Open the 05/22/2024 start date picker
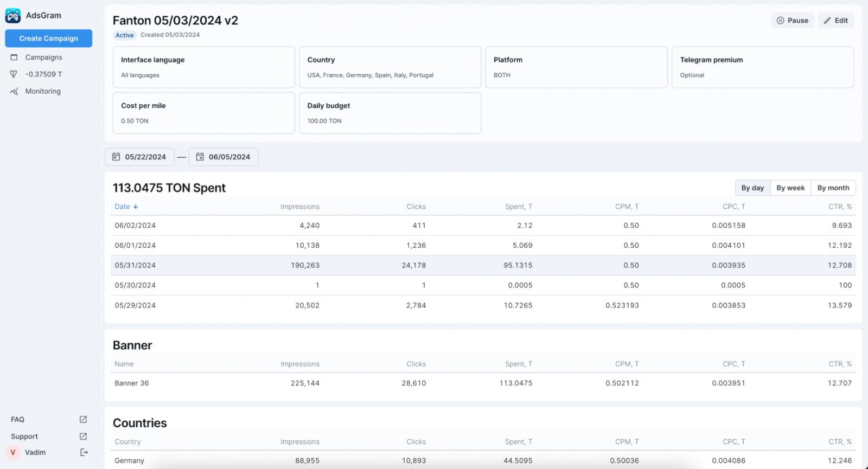The height and width of the screenshot is (469, 868). pos(145,157)
